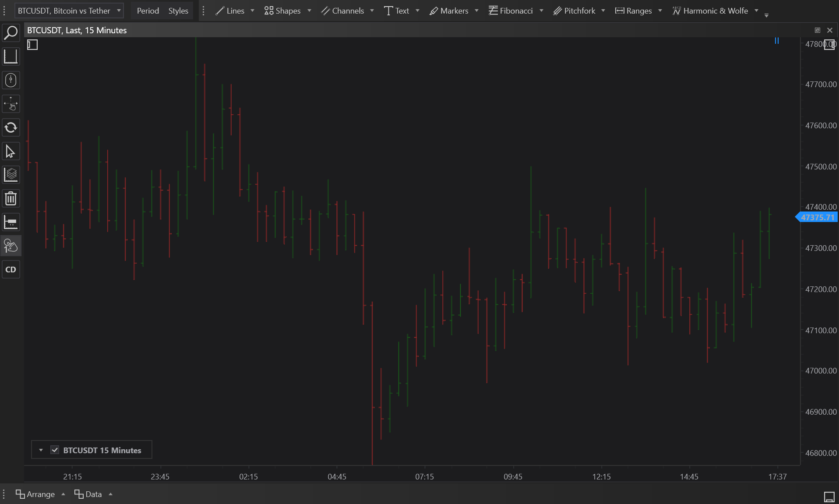The image size is (839, 504).
Task: Click the blue pause indicator on chart
Action: click(776, 41)
